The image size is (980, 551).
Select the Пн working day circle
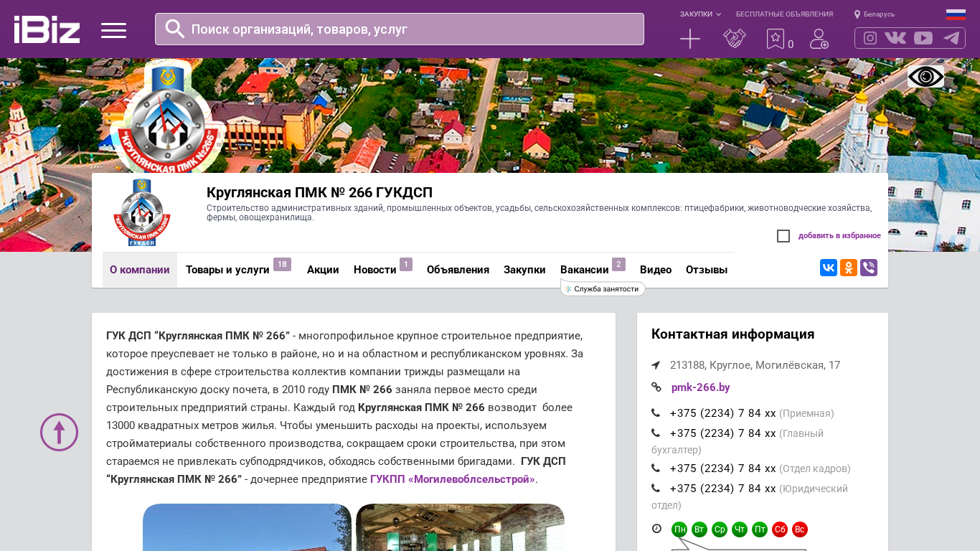(x=679, y=529)
